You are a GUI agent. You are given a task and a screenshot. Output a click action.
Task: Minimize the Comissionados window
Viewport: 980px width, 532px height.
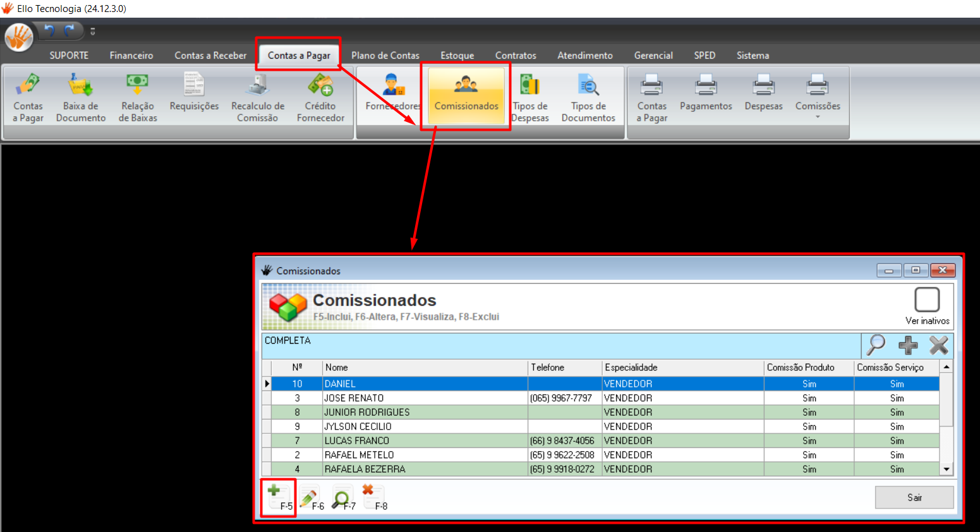click(x=889, y=270)
